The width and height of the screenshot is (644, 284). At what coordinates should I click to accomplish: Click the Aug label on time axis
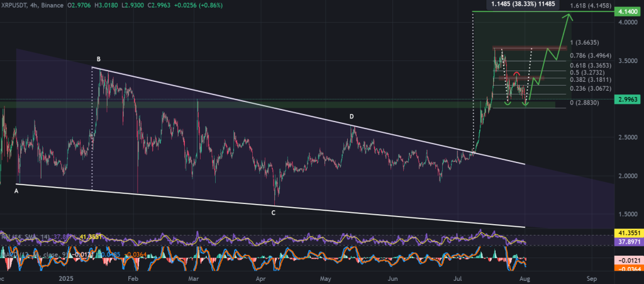click(x=525, y=278)
